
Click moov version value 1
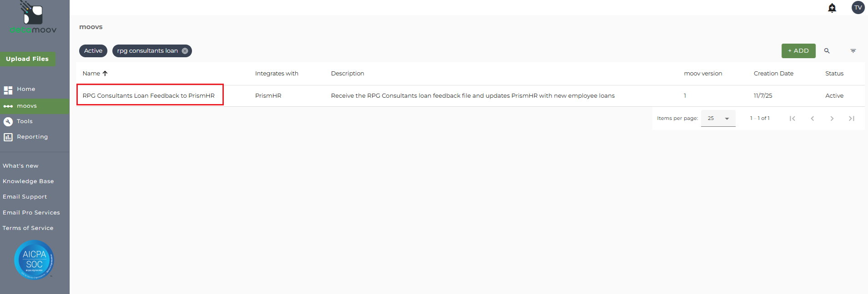[685, 96]
